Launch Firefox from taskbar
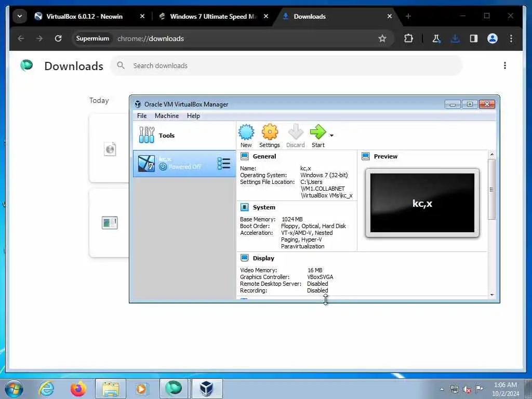The height and width of the screenshot is (399, 532). [78, 389]
